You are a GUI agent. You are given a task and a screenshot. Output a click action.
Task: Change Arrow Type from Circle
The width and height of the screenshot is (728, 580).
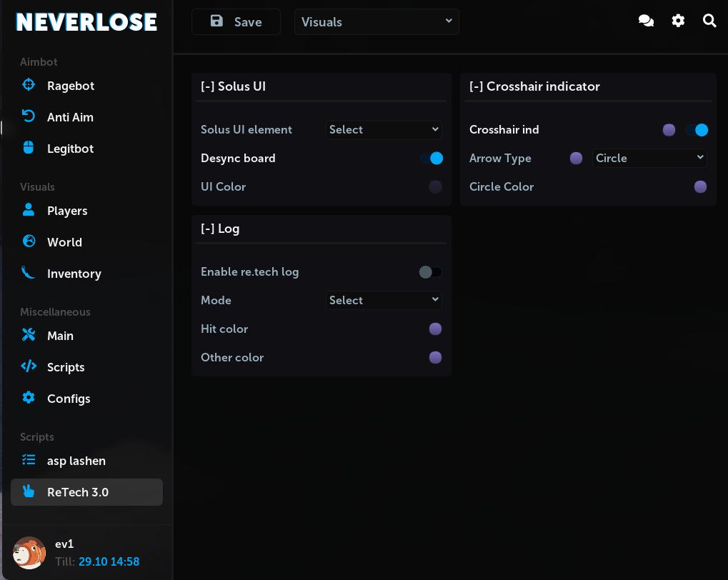tap(649, 158)
